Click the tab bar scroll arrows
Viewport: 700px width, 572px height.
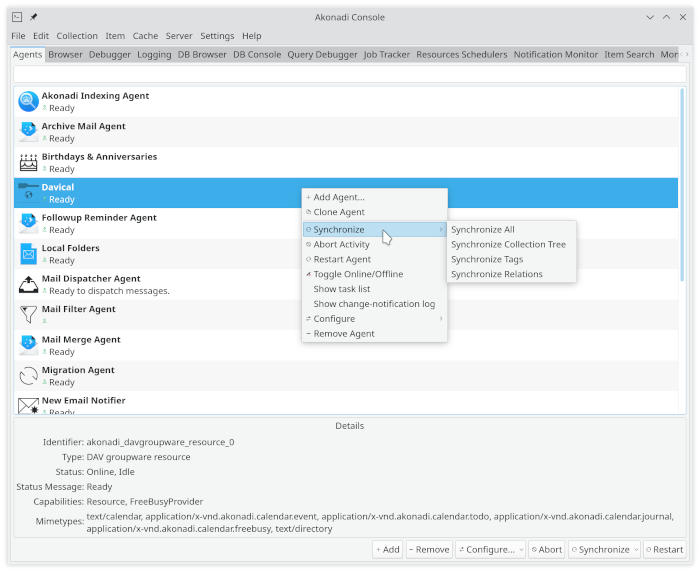coord(686,54)
